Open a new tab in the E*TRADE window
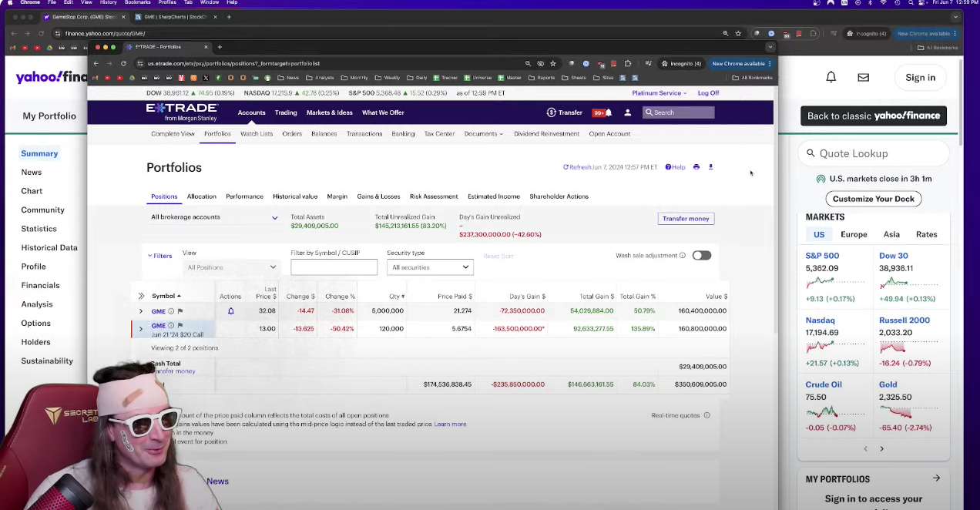980x510 pixels. [x=220, y=47]
